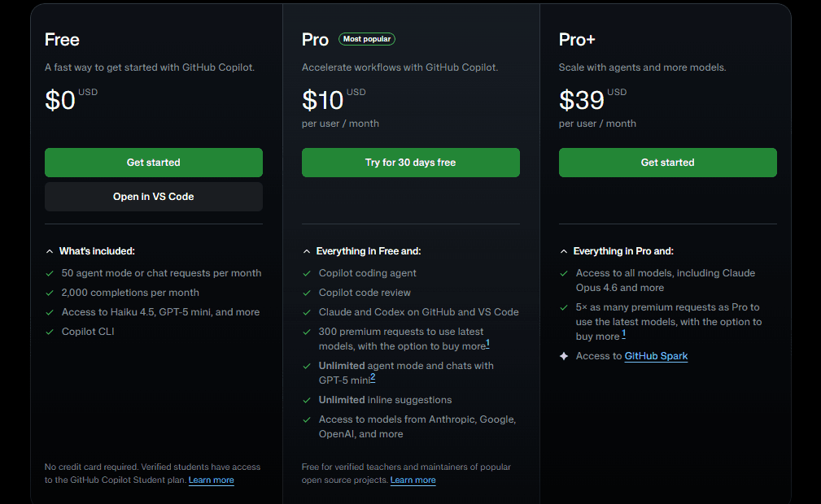Click checkmark beside 50 agent mode requests
This screenshot has height=504, width=821.
point(50,273)
